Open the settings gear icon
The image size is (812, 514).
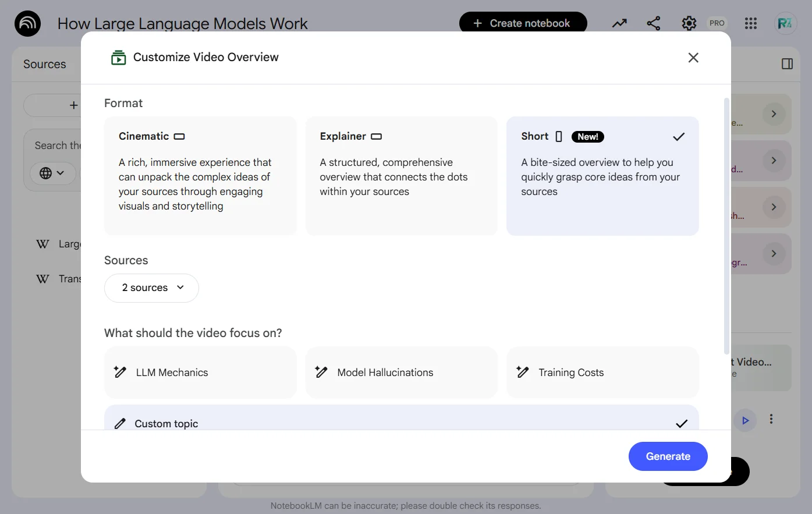tap(689, 23)
